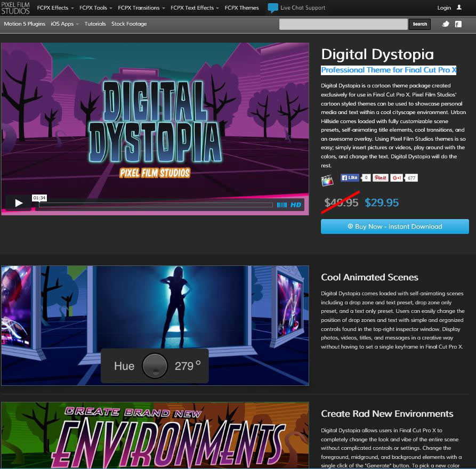This screenshot has height=469, width=476.
Task: Open the Twitter bird icon
Action: (x=445, y=24)
